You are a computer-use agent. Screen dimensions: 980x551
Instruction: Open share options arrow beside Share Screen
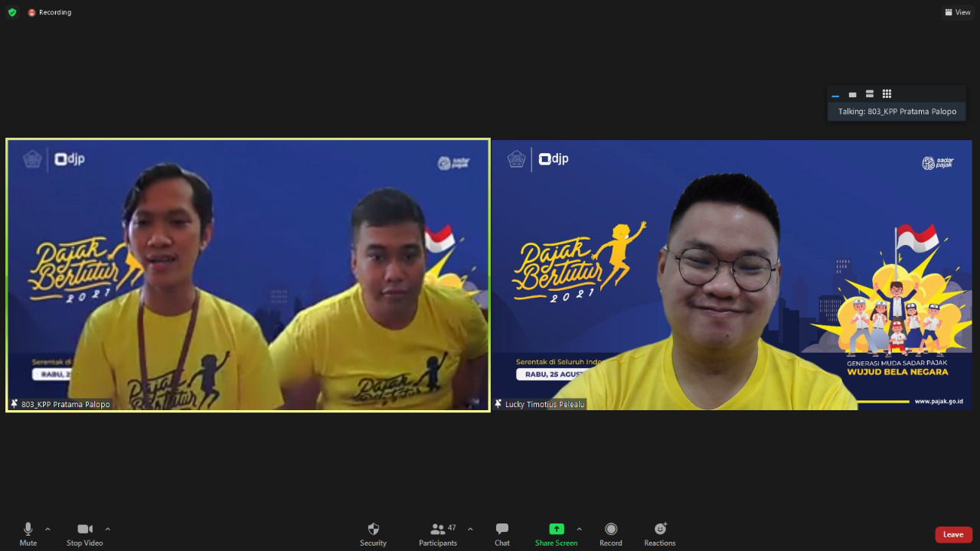(x=579, y=529)
